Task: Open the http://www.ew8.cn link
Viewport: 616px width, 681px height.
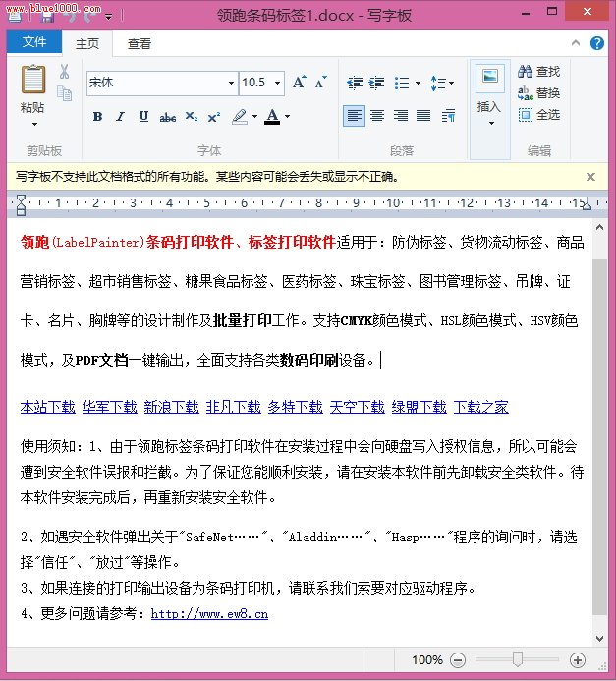Action: pyautogui.click(x=209, y=613)
